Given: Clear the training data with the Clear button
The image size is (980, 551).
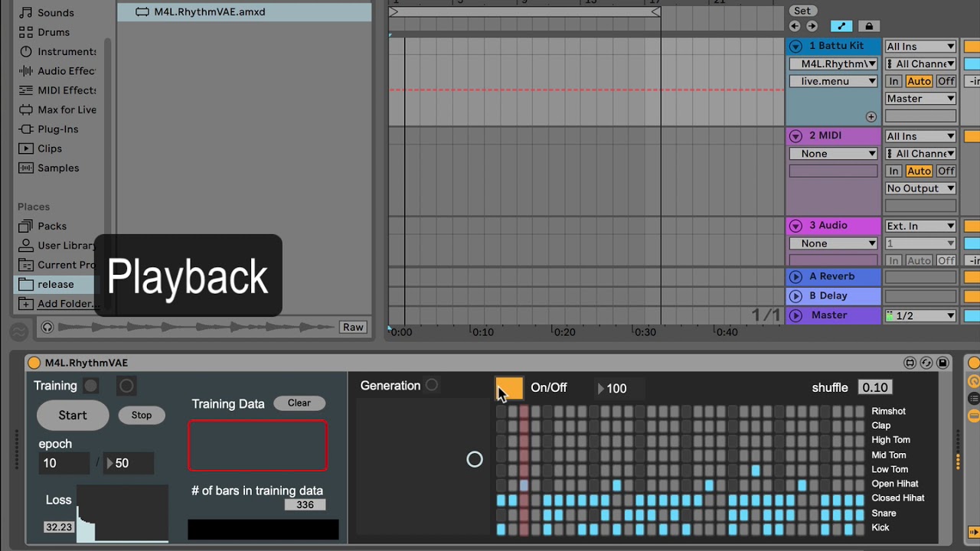Looking at the screenshot, I should (299, 403).
